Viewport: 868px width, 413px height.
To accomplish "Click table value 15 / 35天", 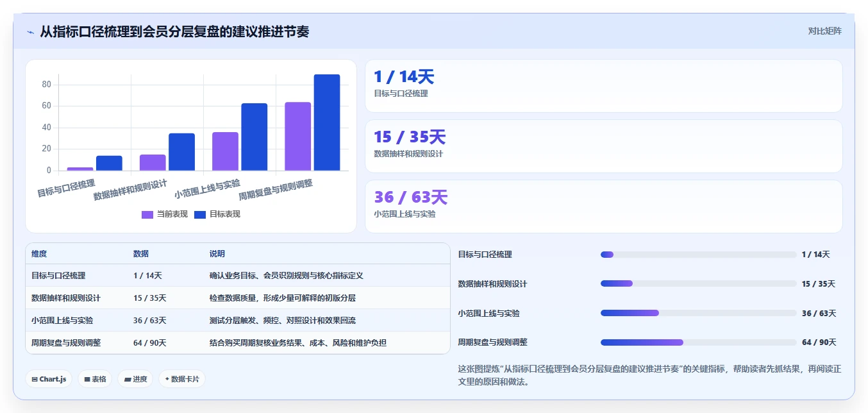I will coord(150,298).
